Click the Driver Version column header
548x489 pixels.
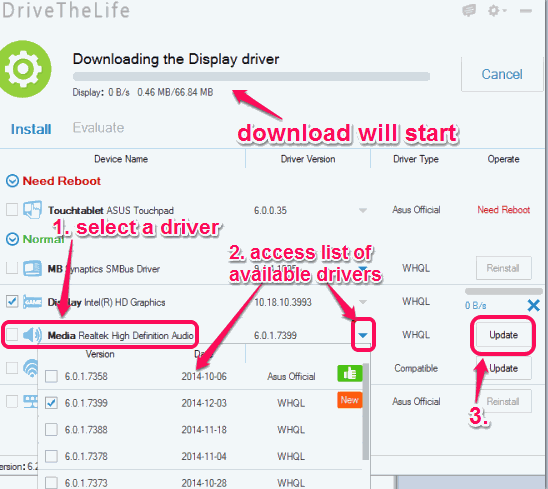point(308,159)
